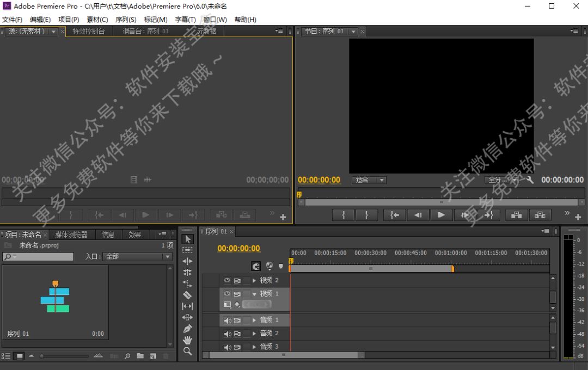Screen dimensions: 588x370
Task: Toggle sync lock on 视频 2 track
Action: coord(237,280)
